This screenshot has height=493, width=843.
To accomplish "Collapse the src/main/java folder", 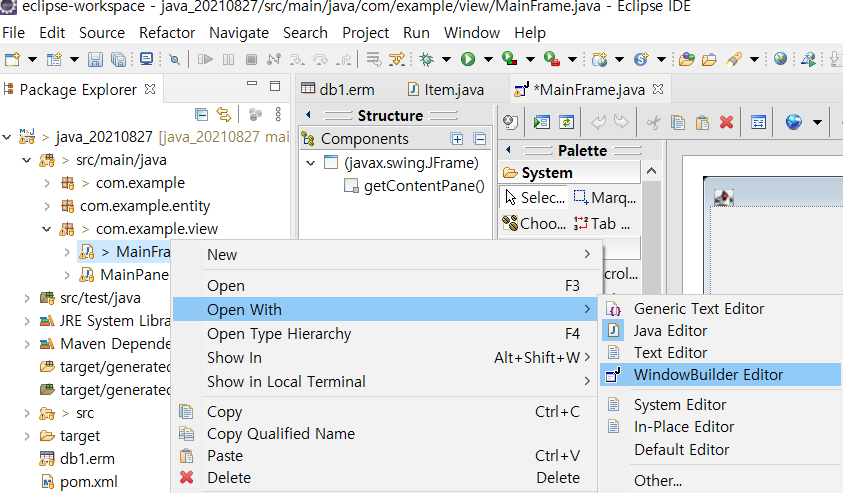I will (26, 160).
